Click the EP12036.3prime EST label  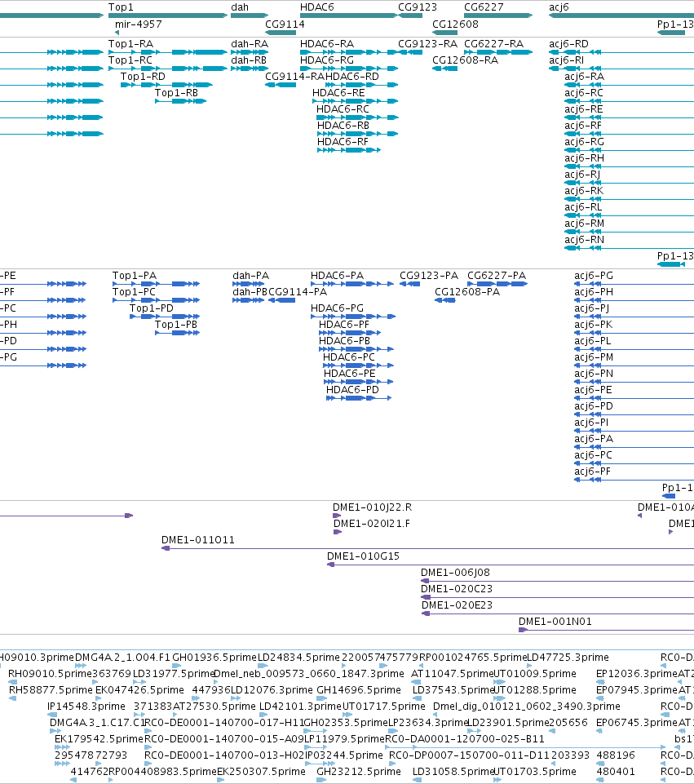637,674
